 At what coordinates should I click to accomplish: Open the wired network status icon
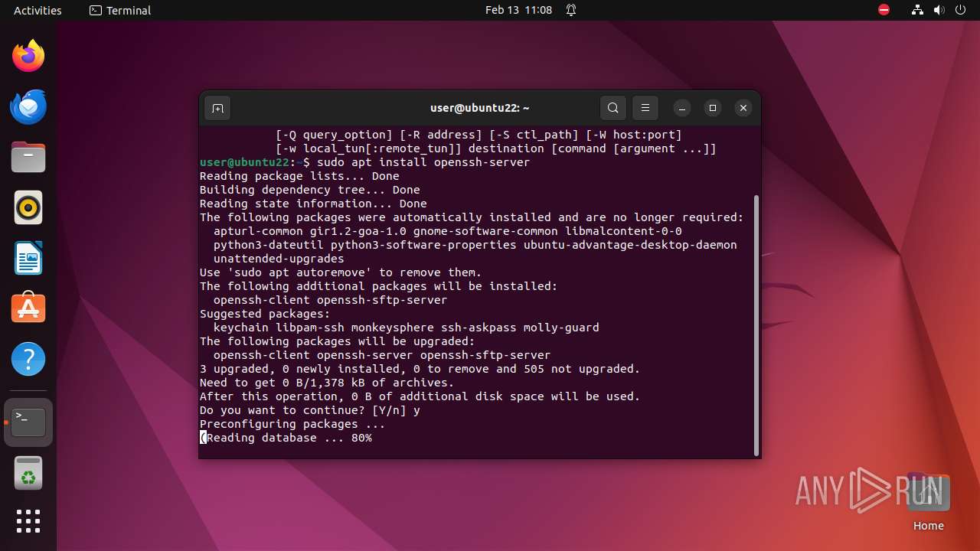click(x=918, y=10)
